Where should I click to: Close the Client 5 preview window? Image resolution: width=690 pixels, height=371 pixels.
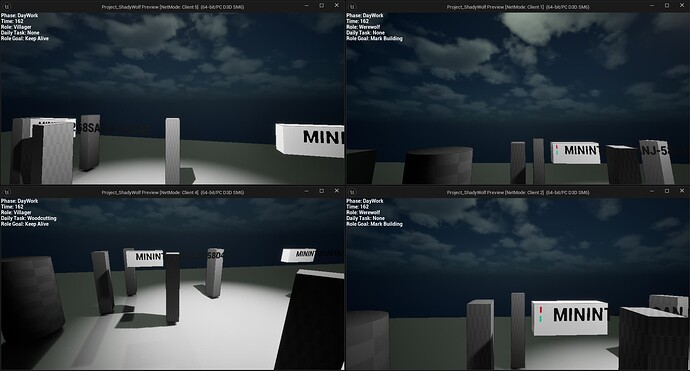[337, 6]
